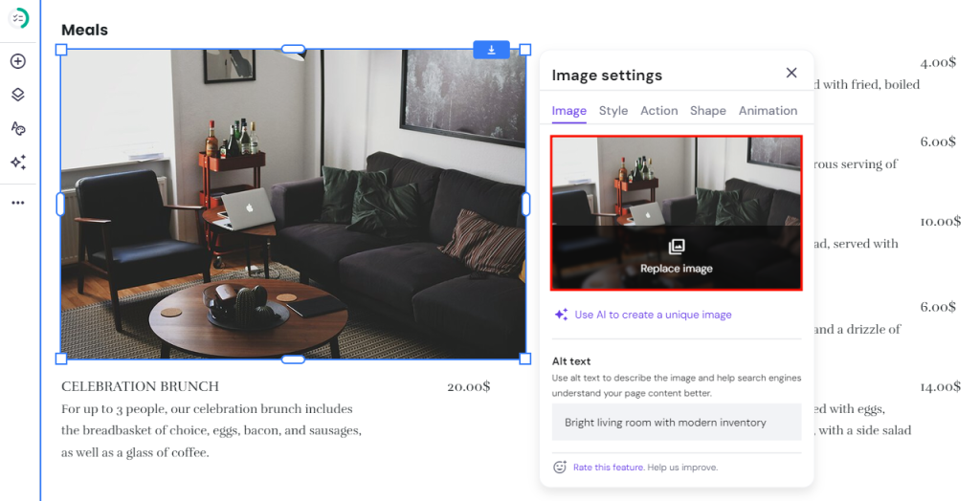The height and width of the screenshot is (501, 980).
Task: Open the Layers panel from the sidebar
Action: [x=18, y=95]
